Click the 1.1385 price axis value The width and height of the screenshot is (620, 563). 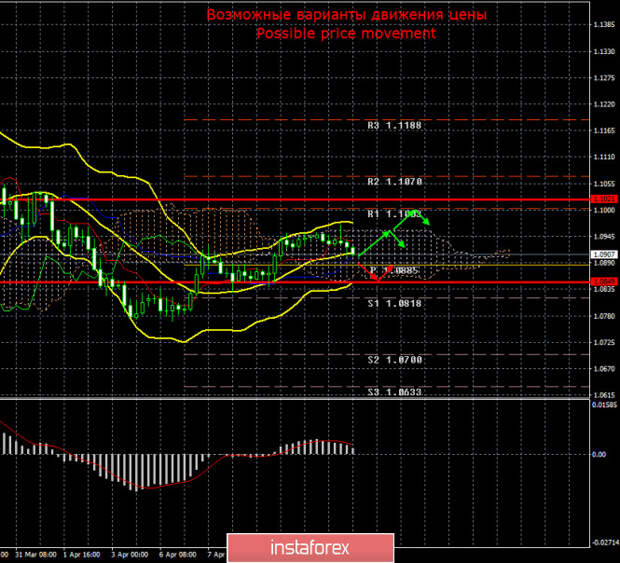[x=604, y=25]
